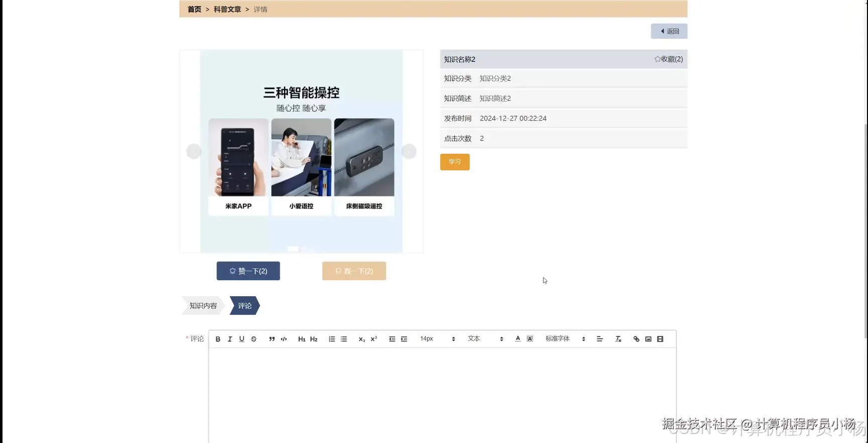Viewport: 868px width, 443px height.
Task: Click the 详情 breadcrumb text
Action: point(260,9)
